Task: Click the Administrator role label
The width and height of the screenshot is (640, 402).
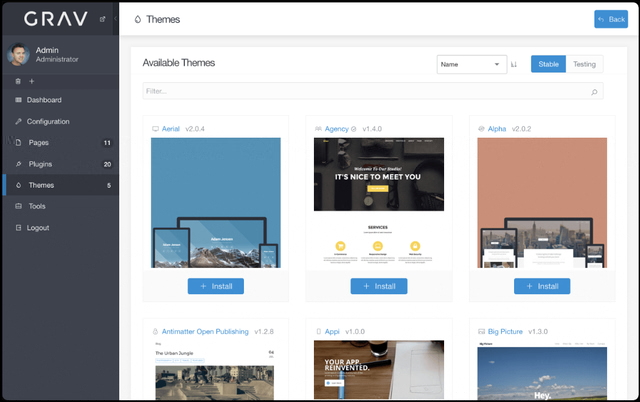Action: pos(57,60)
